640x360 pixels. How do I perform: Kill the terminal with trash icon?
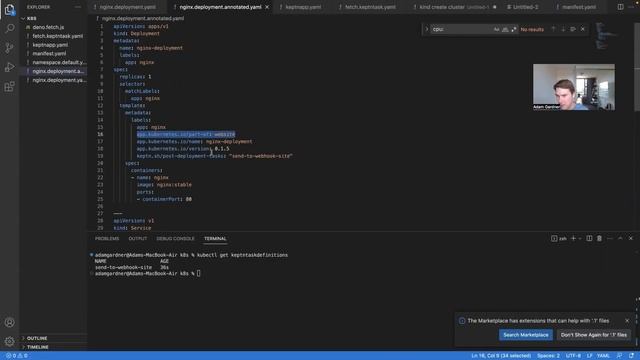click(600, 238)
